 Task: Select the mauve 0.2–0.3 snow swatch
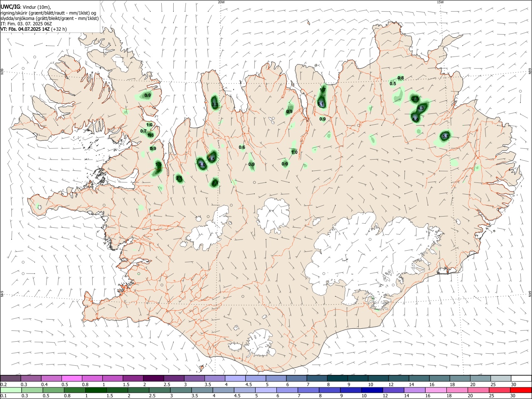[10, 378]
